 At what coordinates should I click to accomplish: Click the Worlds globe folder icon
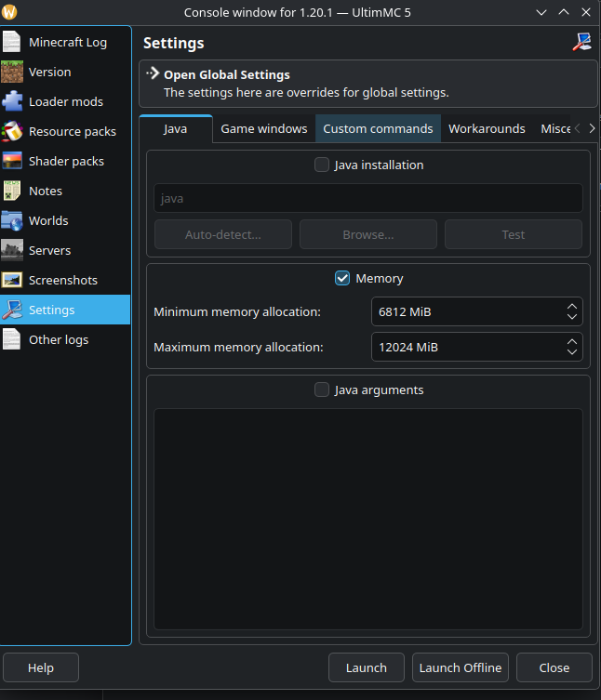pos(11,220)
